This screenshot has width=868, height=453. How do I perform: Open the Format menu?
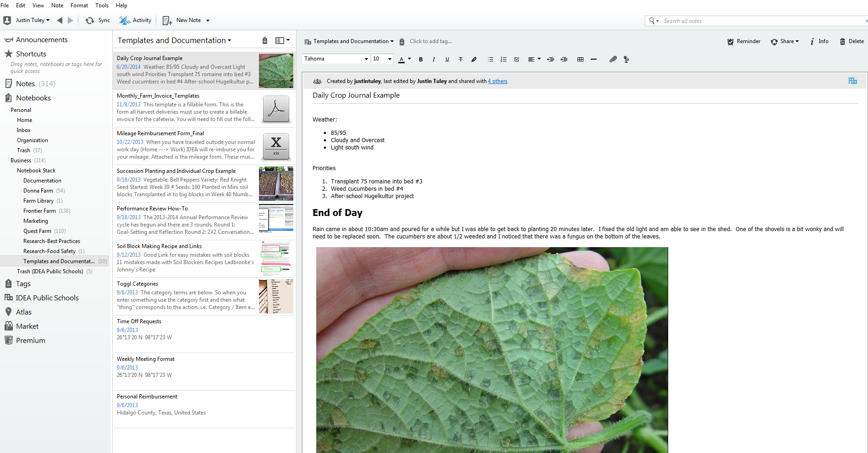pyautogui.click(x=79, y=6)
